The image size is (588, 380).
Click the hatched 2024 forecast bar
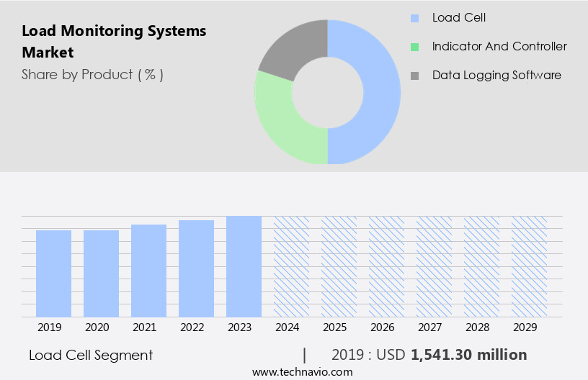pyautogui.click(x=291, y=266)
